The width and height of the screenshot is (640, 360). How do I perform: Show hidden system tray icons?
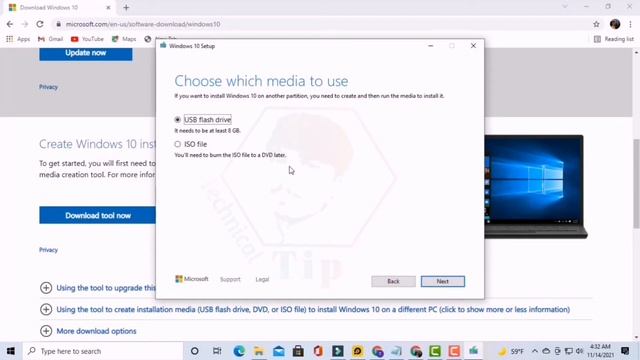pos(535,351)
